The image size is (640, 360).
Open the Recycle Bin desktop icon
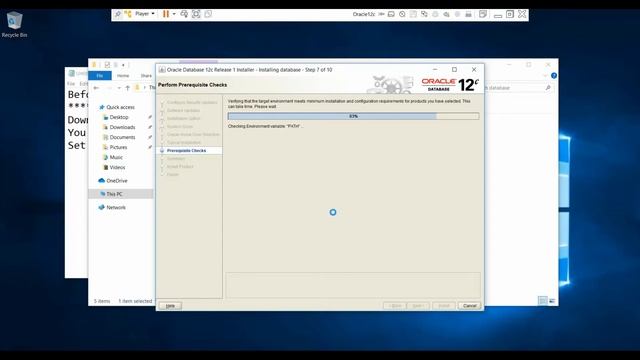[x=14, y=24]
